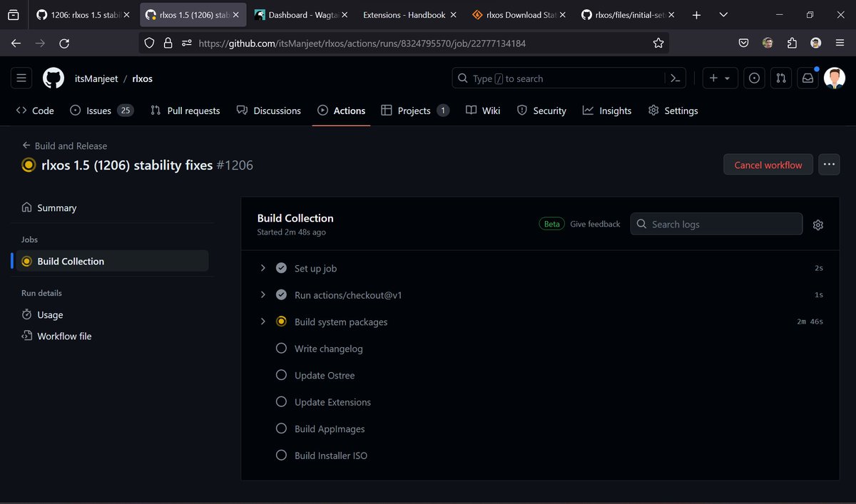Switch to the Pull requests tab

click(185, 110)
